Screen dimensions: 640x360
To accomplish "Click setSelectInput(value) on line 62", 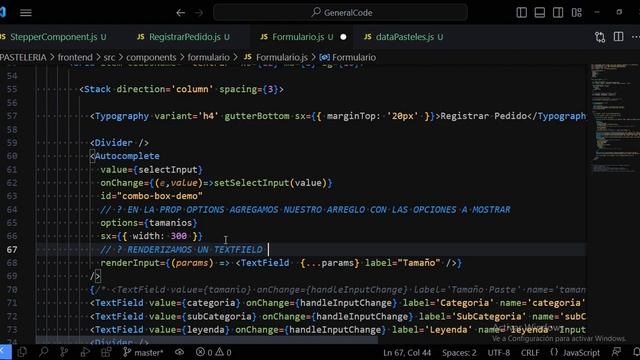I will pos(270,183).
